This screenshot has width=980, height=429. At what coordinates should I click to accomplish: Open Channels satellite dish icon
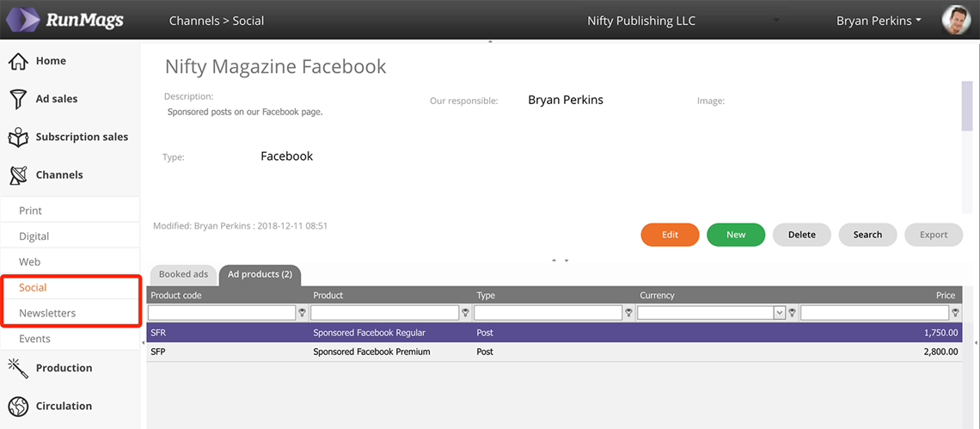pyautogui.click(x=18, y=175)
